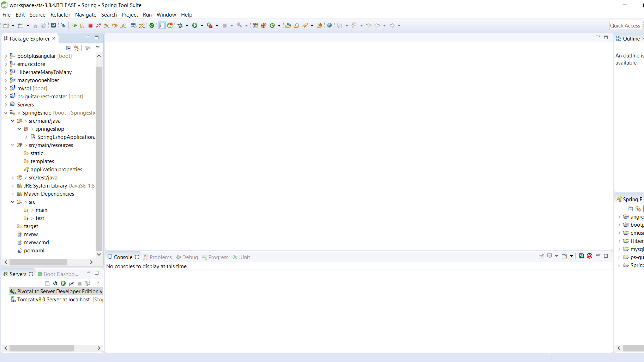
Task: Close the Console tab
Action: point(137,257)
